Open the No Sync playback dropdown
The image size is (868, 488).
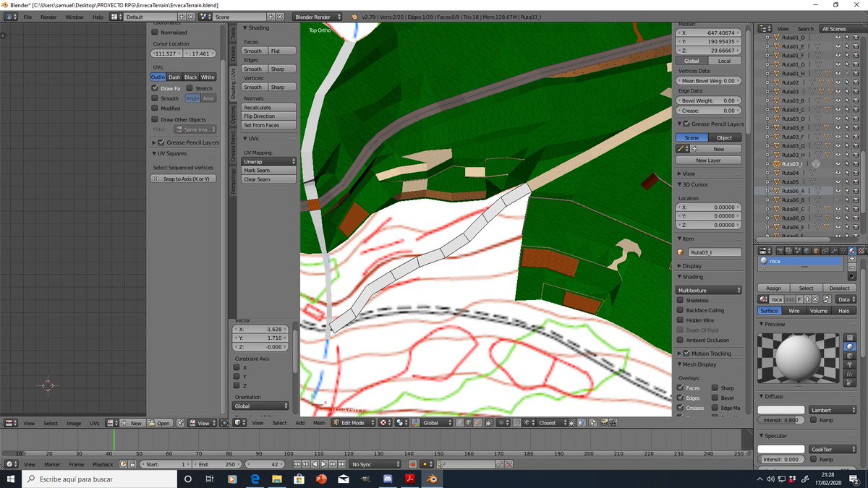coord(374,464)
